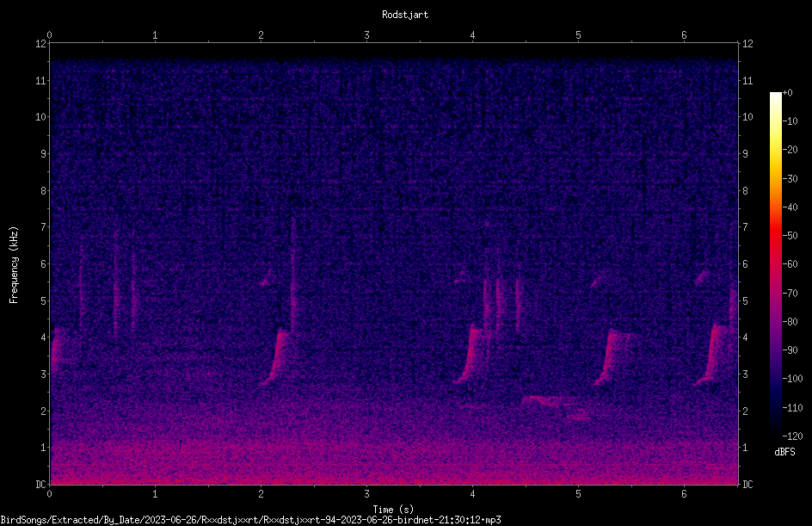Select the Time (s) axis label

(393, 510)
